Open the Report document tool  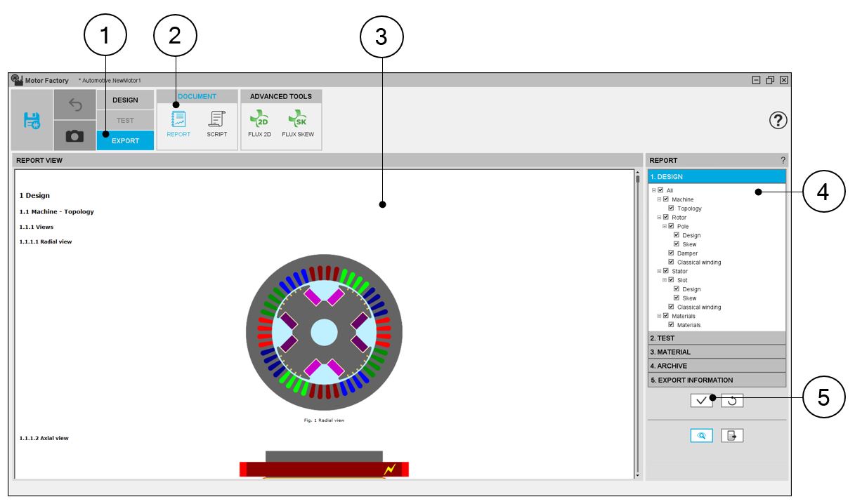point(178,123)
